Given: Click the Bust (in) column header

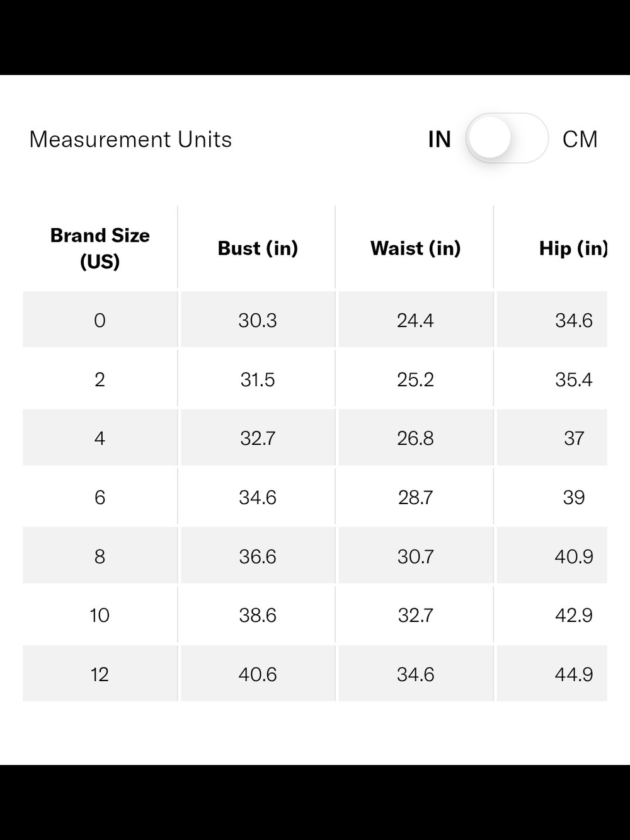Looking at the screenshot, I should tap(258, 248).
